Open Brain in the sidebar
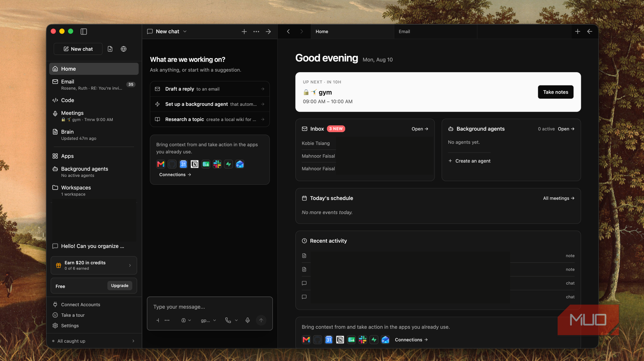644x361 pixels. pos(94,135)
